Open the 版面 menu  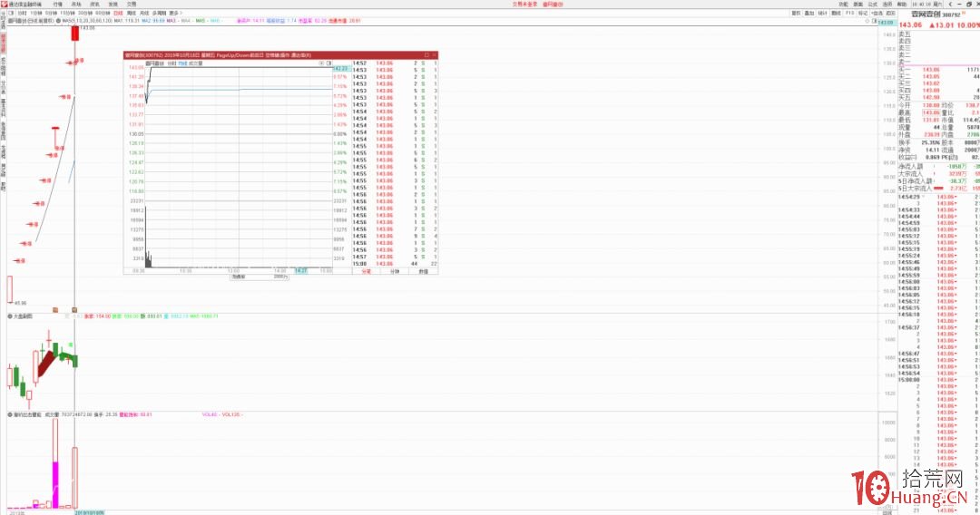point(857,4)
